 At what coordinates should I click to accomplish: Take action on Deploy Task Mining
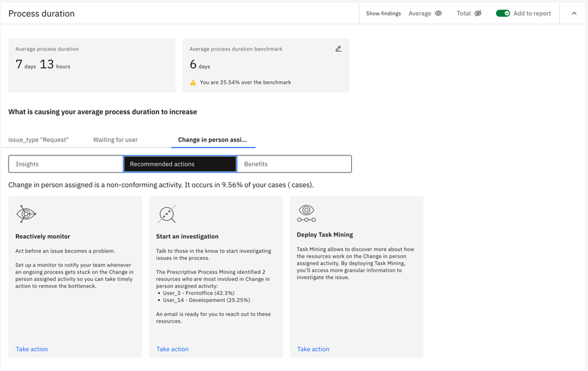(313, 349)
